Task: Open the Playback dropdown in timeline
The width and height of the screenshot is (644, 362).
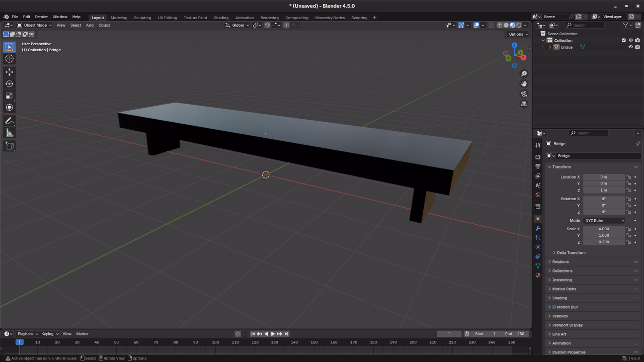Action: (x=28, y=334)
